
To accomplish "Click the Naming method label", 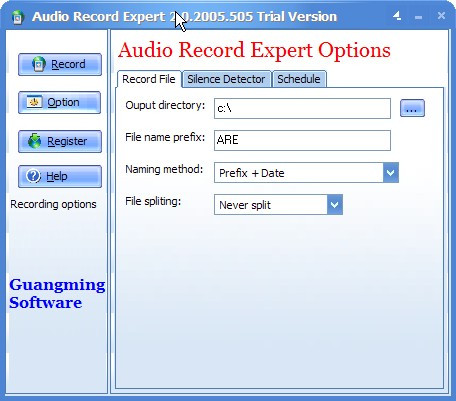I will (164, 169).
